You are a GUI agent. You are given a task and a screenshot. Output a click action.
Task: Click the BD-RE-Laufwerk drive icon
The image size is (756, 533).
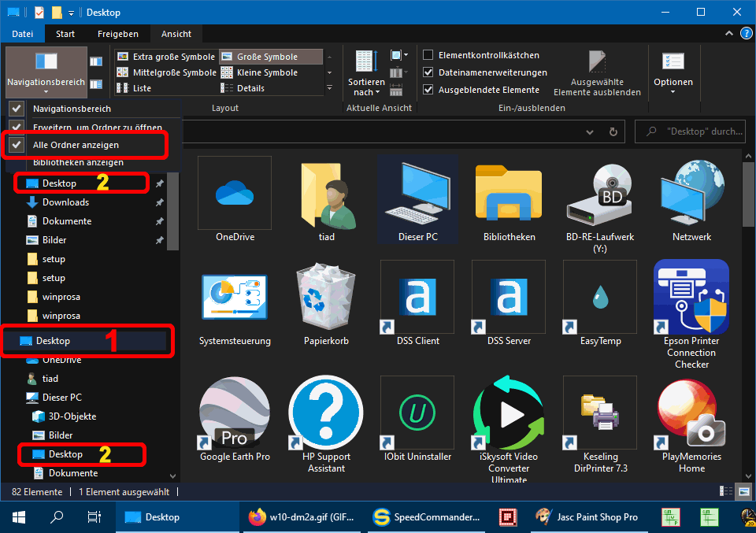click(x=600, y=194)
